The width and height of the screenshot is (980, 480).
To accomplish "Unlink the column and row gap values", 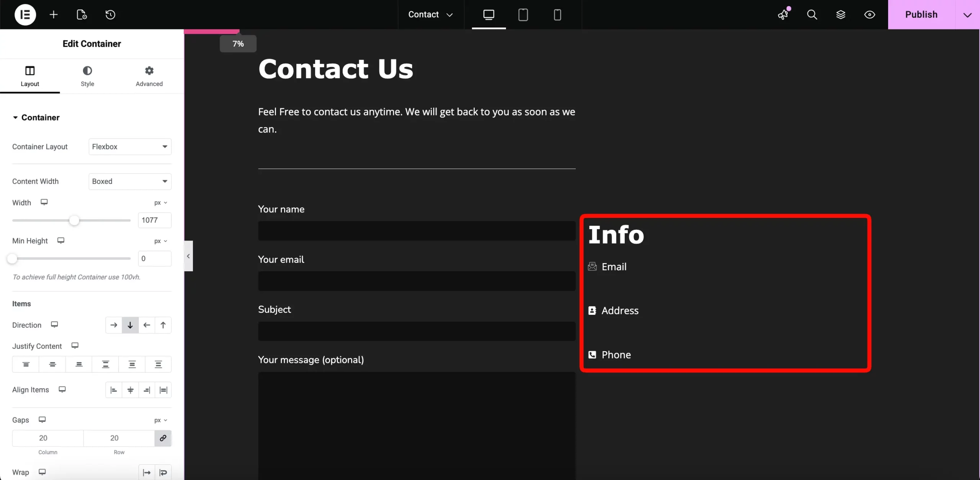I will coord(163,438).
